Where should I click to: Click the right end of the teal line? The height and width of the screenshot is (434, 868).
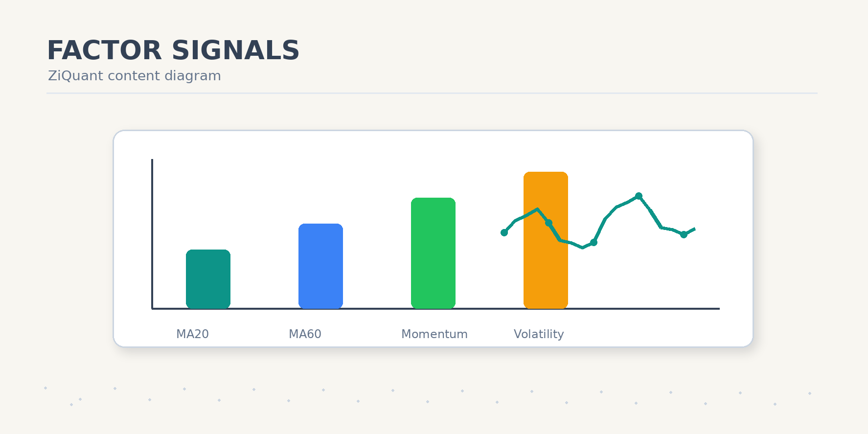click(x=694, y=229)
